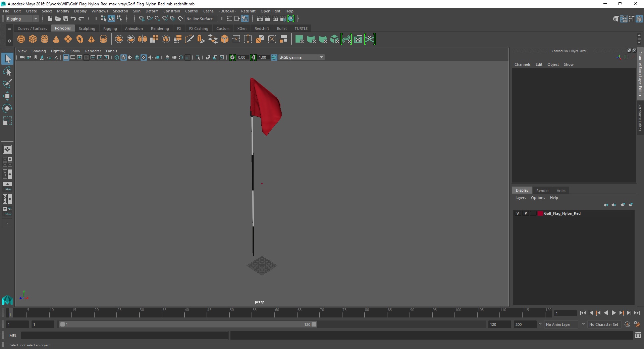Click the Render current frame clapper icon
The width and height of the screenshot is (644, 349).
(268, 19)
